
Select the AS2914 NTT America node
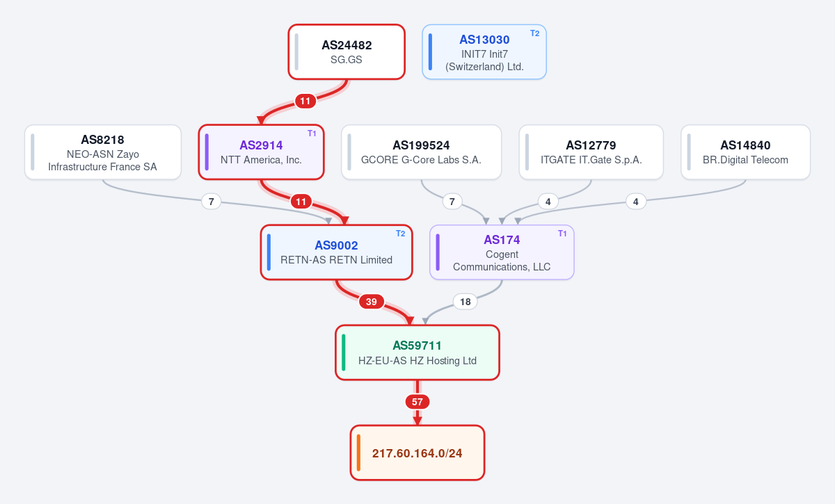coord(261,152)
